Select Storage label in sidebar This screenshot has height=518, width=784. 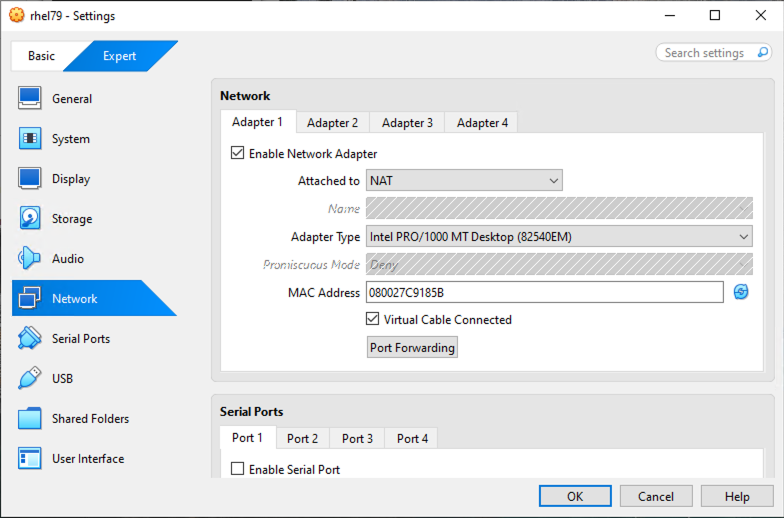pos(72,218)
